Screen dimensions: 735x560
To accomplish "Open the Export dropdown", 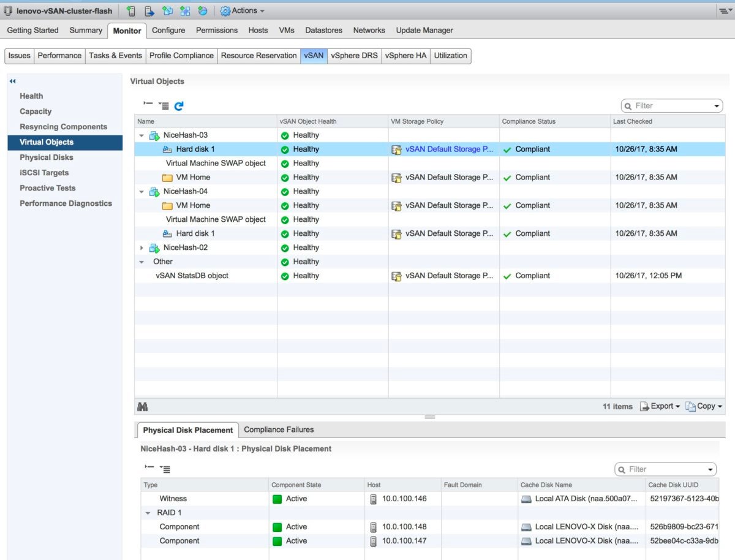I will tap(660, 406).
